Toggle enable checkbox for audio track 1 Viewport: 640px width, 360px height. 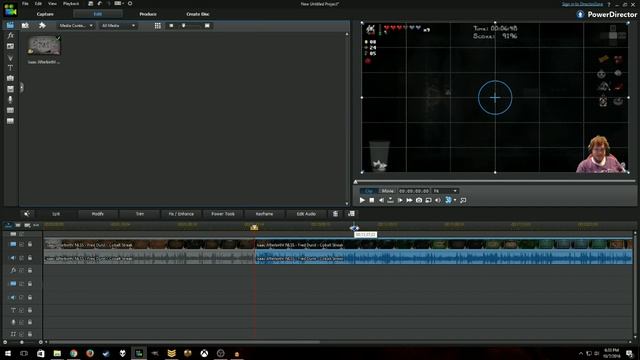pos(22,258)
